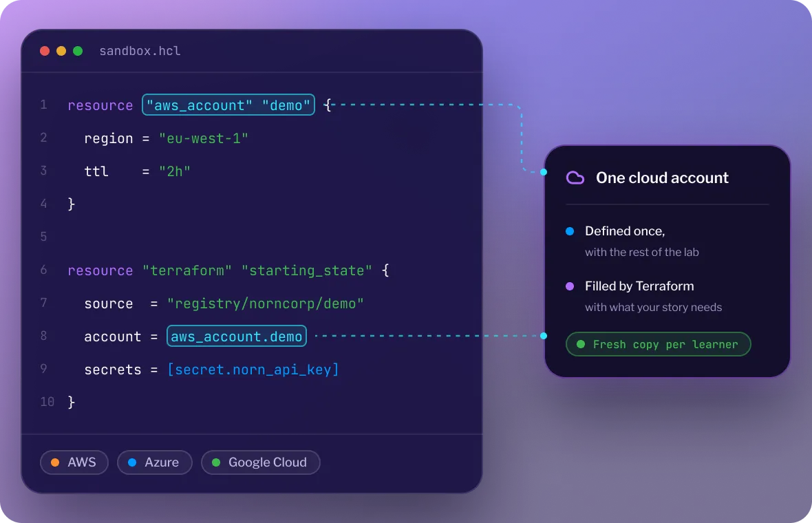
Task: Select the Azure provider pill
Action: point(154,462)
